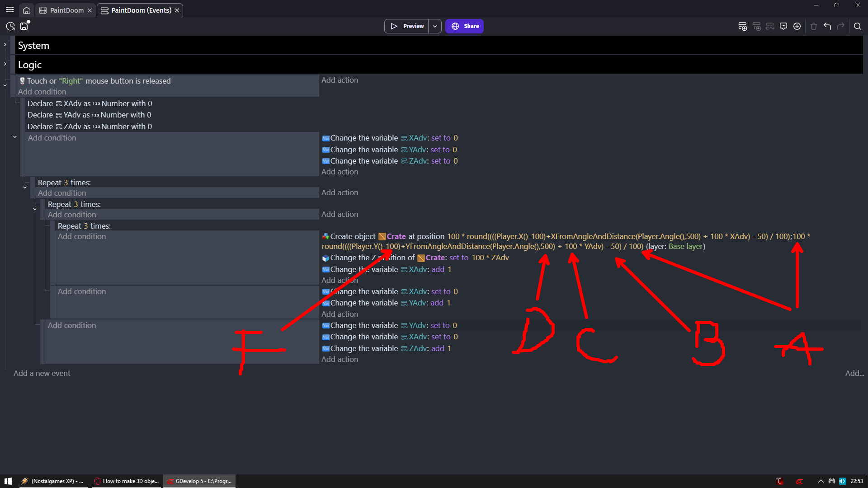
Task: Open the Preview options dropdown arrow
Action: tap(434, 26)
